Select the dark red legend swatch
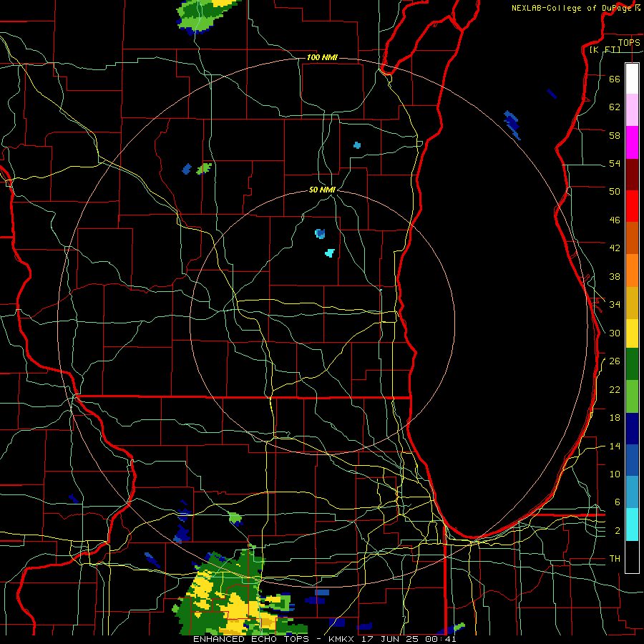Image resolution: width=644 pixels, height=644 pixels. (632, 175)
